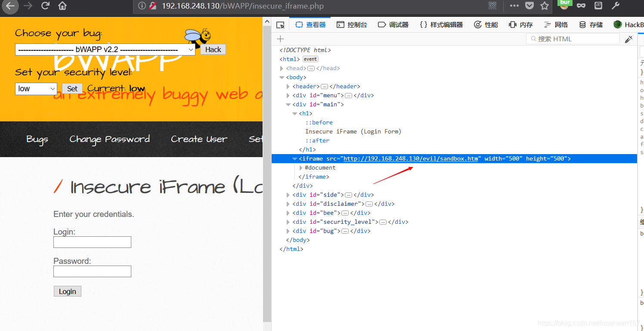Click the browser forward arrow
Image resolution: width=644 pixels, height=331 pixels.
(28, 6)
